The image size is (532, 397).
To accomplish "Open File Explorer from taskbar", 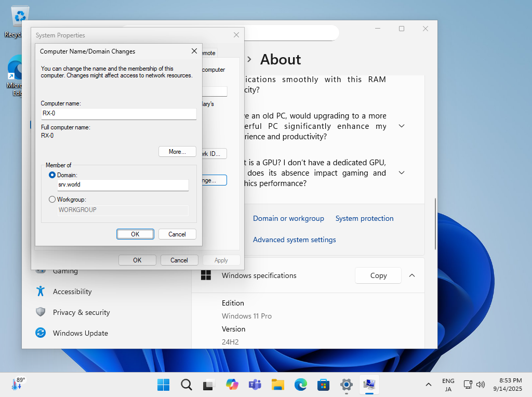I will coord(277,385).
